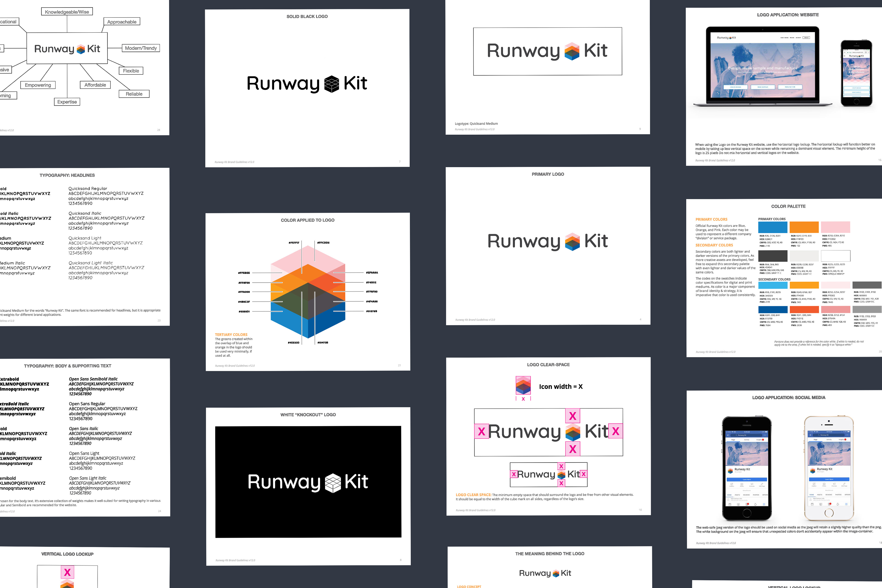Click the "Quicksand Light Italic" font sample title
Image resolution: width=882 pixels, height=588 pixels.
(x=90, y=263)
